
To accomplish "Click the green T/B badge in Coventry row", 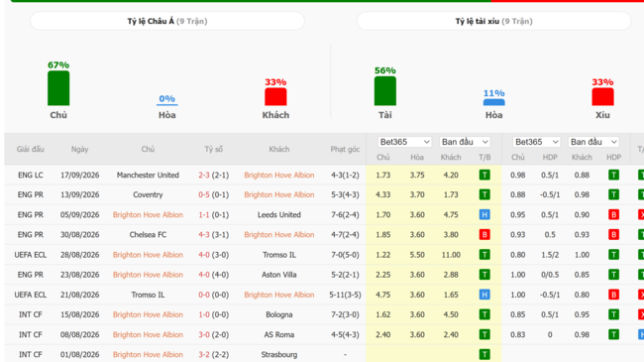I will (484, 194).
